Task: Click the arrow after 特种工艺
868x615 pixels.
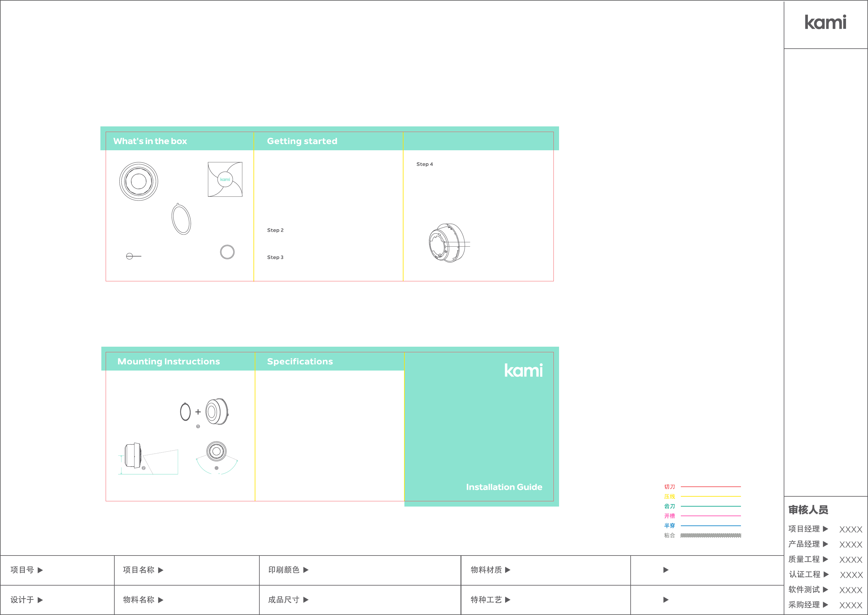Action: 508,600
